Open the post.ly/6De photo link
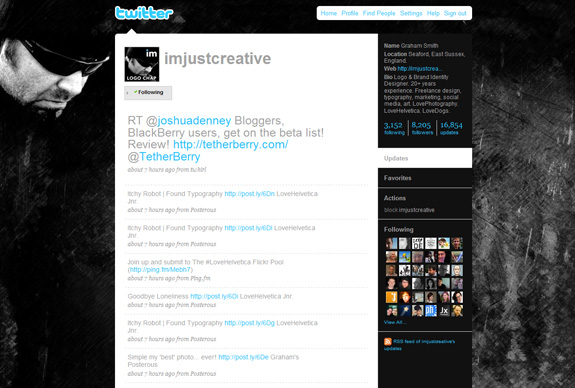Screen dimensions: 575x388 pos(243,357)
